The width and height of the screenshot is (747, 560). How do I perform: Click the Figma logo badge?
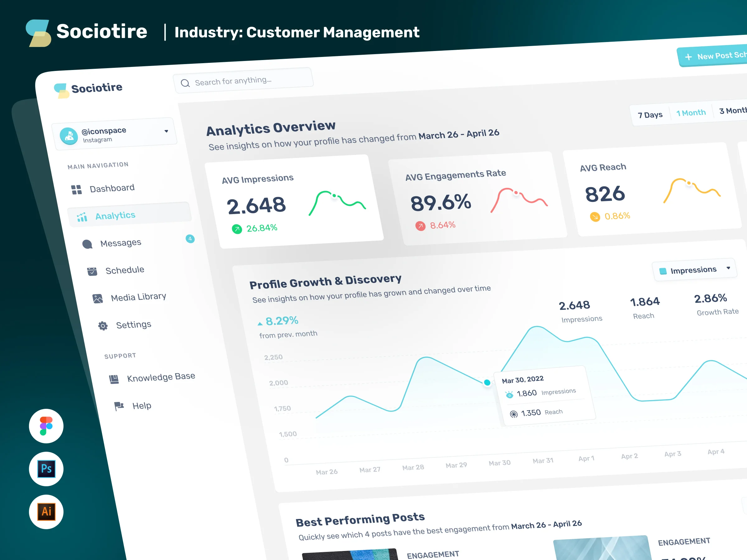click(x=46, y=426)
